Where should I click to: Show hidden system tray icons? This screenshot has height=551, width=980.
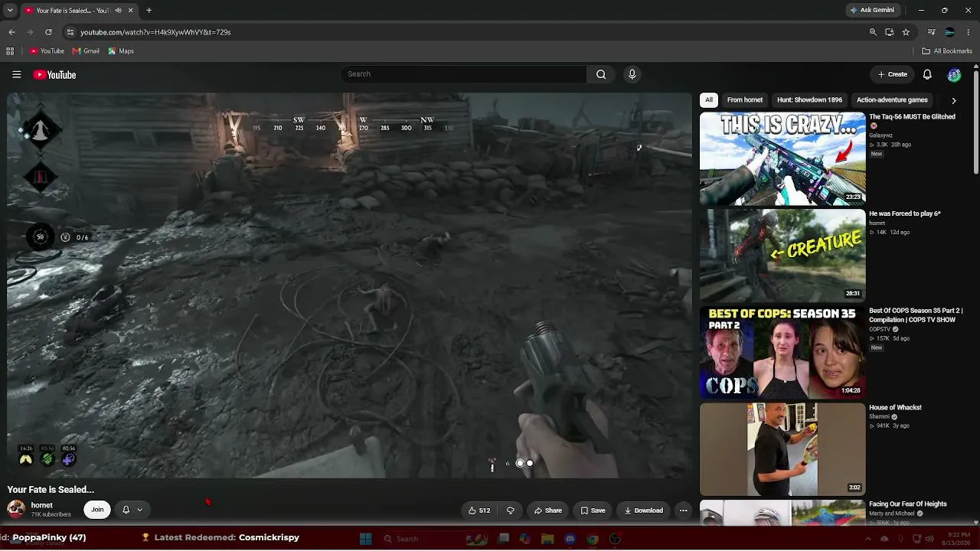coord(869,539)
